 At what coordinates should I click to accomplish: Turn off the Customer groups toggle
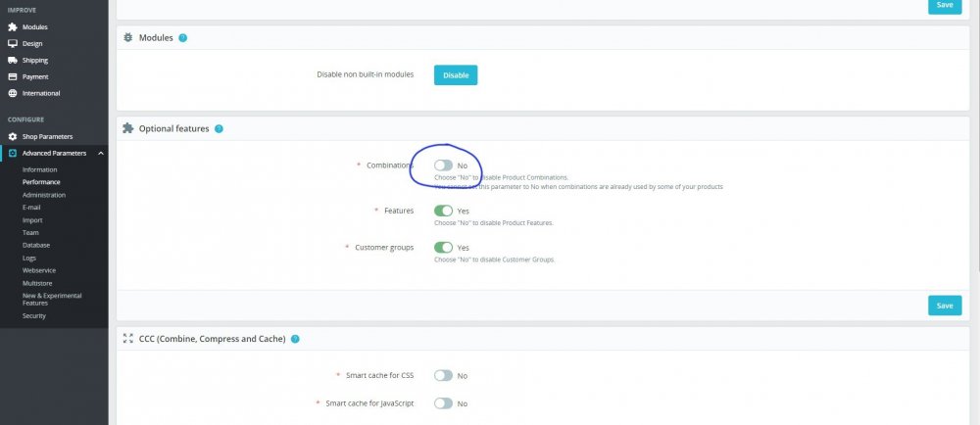(x=443, y=247)
